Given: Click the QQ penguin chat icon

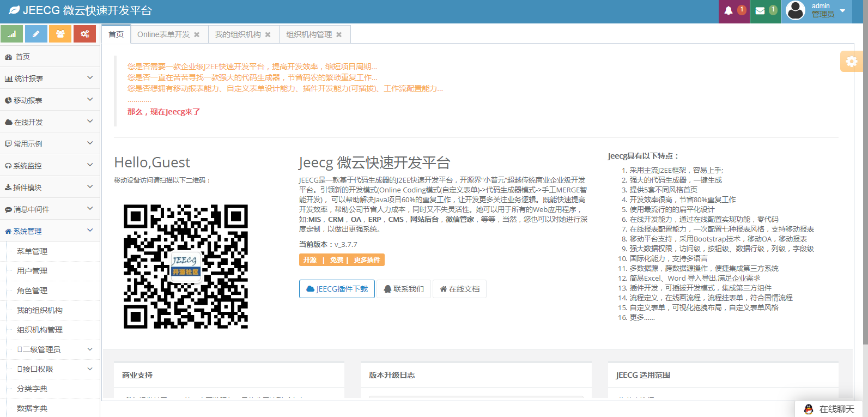Looking at the screenshot, I should [x=809, y=409].
